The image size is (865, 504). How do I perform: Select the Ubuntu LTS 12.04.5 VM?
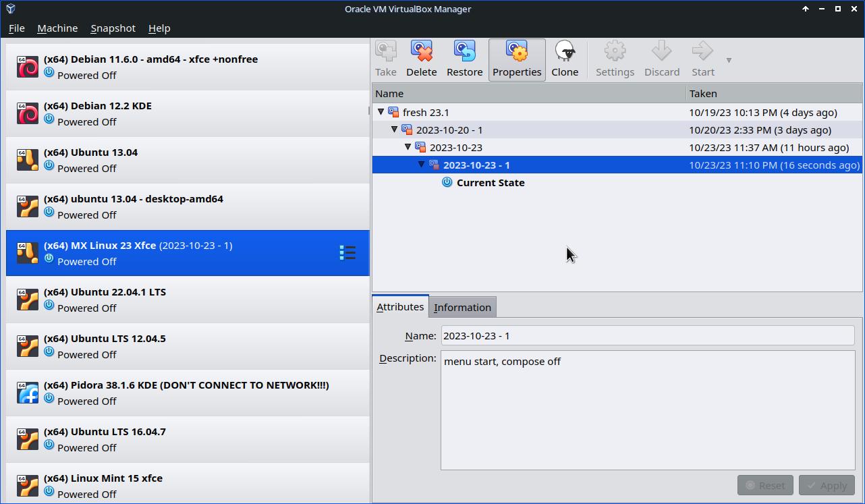point(188,346)
